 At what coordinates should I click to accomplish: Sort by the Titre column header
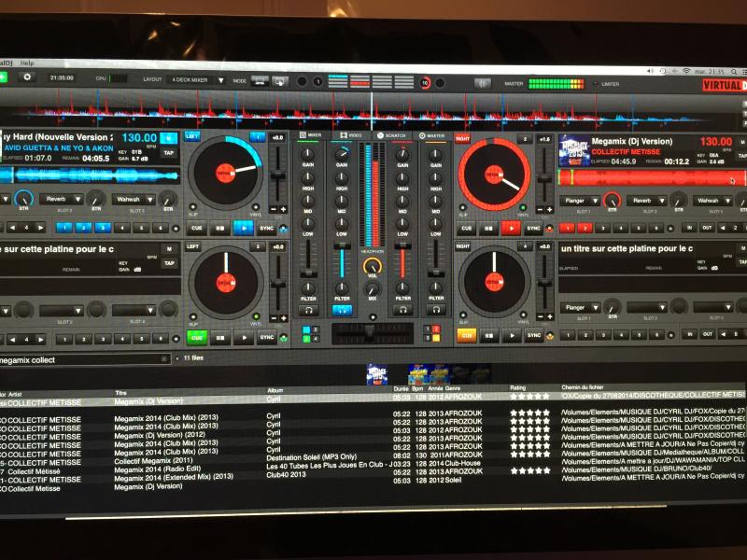(x=121, y=393)
